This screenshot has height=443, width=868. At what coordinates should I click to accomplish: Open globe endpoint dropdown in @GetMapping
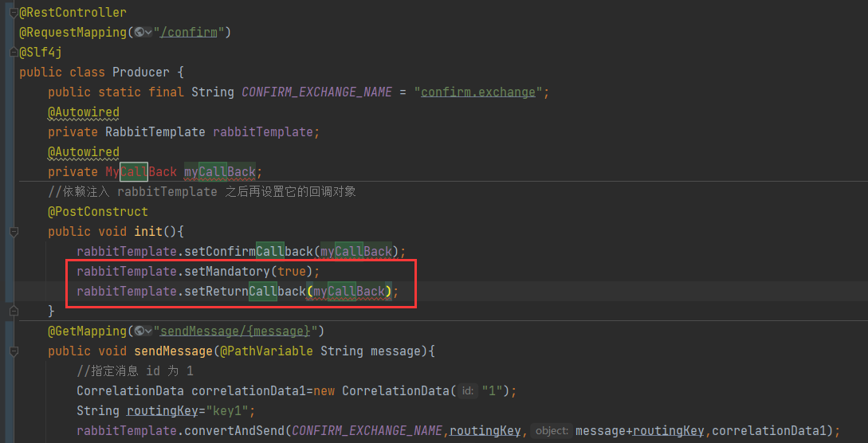click(x=143, y=331)
